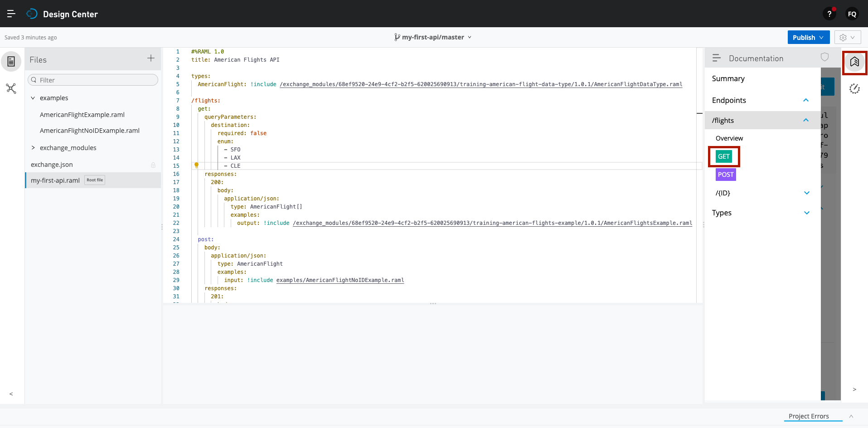Click into the Filter files field
The image size is (868, 428).
93,80
